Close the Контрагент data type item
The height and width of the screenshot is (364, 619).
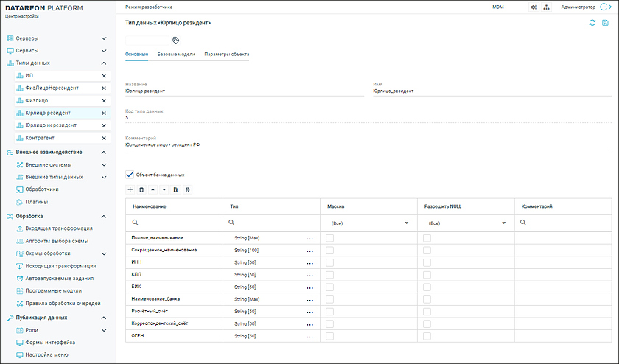[104, 138]
